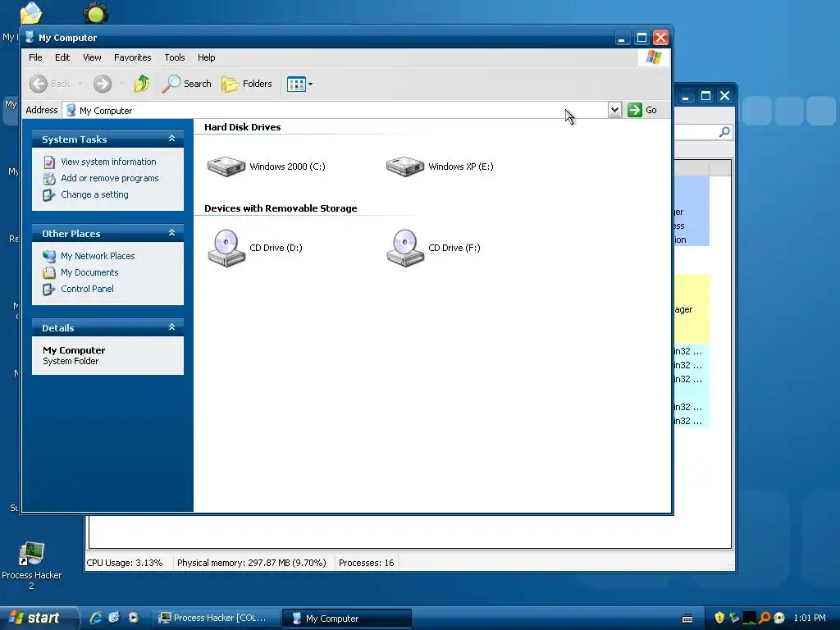Click the My Computer taskbar button
Viewport: 840px width, 630px height.
[x=347, y=618]
